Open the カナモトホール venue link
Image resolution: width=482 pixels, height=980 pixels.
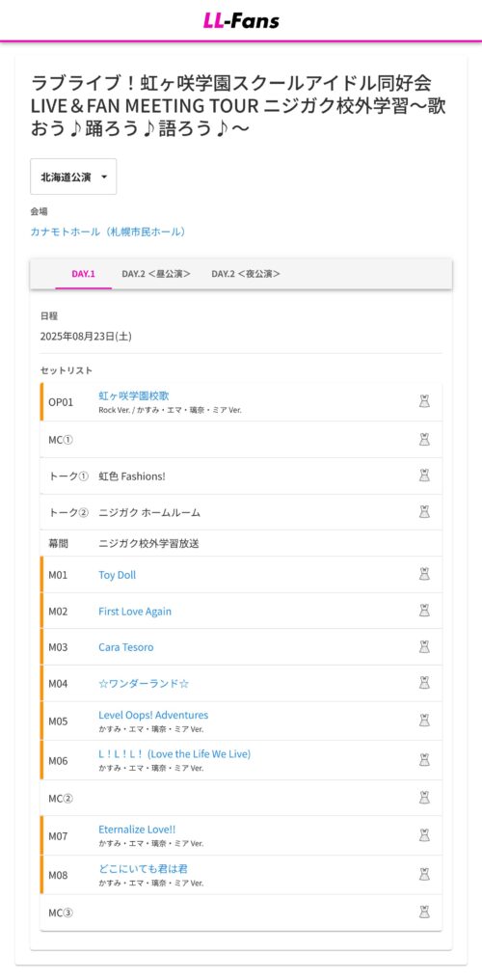pyautogui.click(x=108, y=231)
